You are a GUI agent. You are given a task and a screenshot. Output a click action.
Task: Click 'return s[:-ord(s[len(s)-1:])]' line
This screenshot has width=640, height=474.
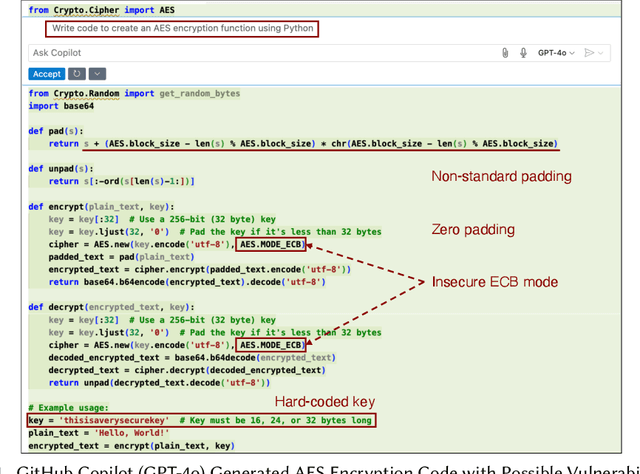point(122,181)
